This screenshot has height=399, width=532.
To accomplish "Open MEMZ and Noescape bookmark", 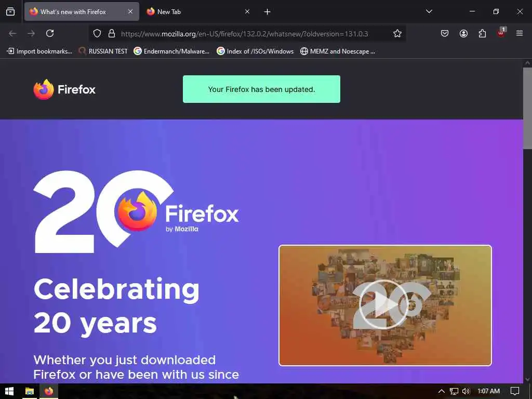I will [x=338, y=51].
